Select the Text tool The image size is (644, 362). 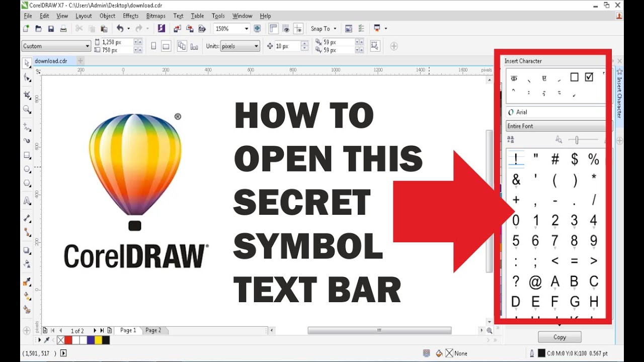pos(27,201)
